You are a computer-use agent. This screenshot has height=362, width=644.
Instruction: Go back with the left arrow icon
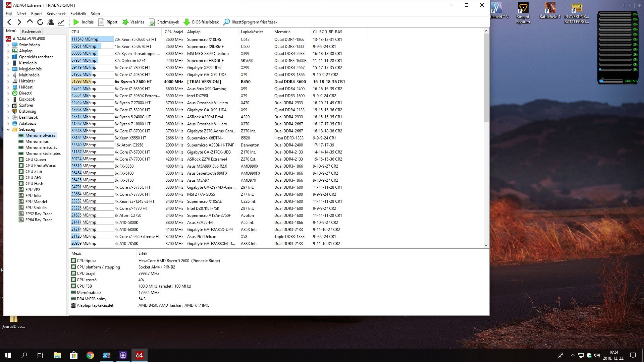[x=9, y=22]
